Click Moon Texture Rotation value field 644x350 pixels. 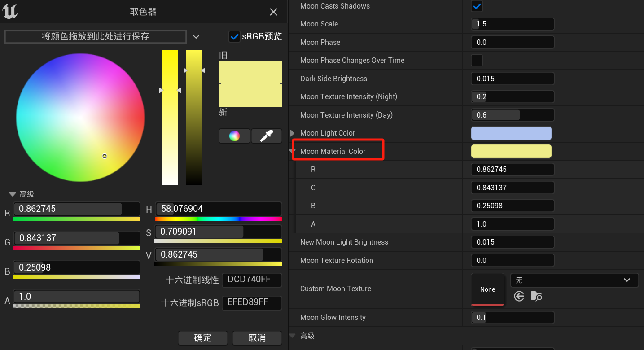coord(513,260)
